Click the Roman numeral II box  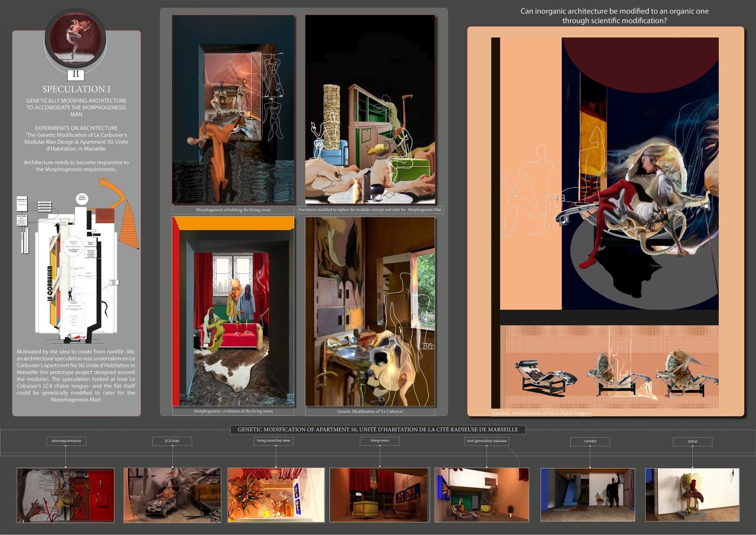tap(76, 74)
